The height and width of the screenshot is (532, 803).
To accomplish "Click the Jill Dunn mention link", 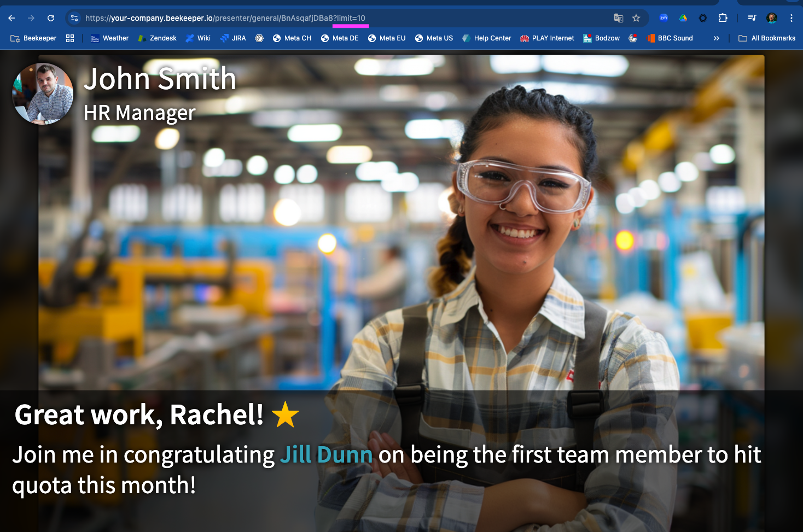I will [x=326, y=455].
